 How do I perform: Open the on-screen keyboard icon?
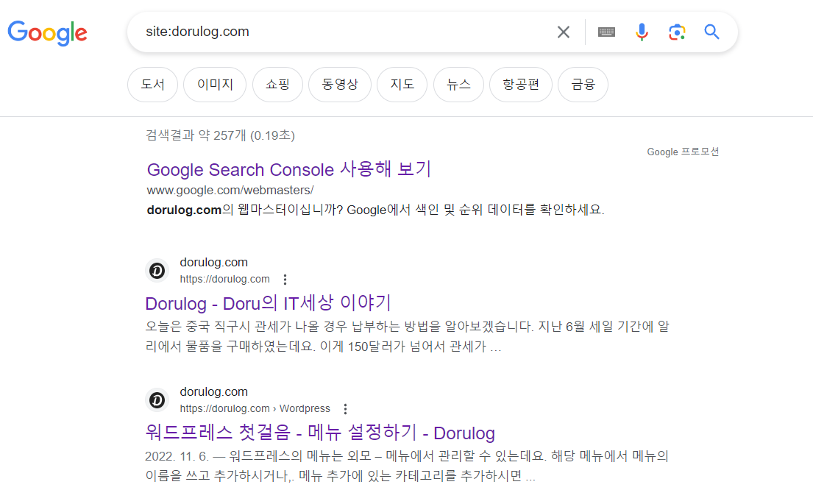click(606, 32)
